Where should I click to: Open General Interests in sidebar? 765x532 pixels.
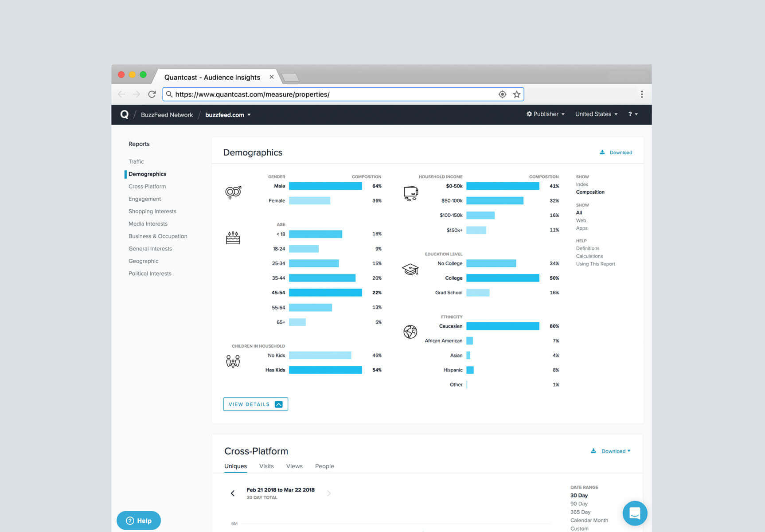[x=150, y=248]
